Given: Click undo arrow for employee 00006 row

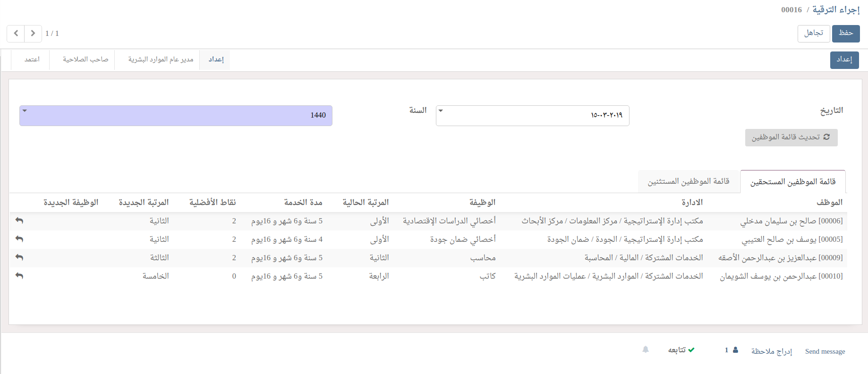Looking at the screenshot, I should pyautogui.click(x=19, y=221).
